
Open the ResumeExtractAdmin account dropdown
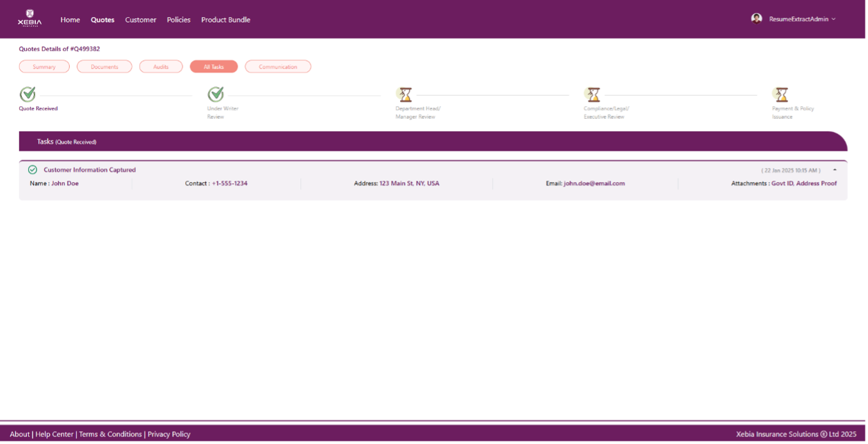tap(801, 19)
